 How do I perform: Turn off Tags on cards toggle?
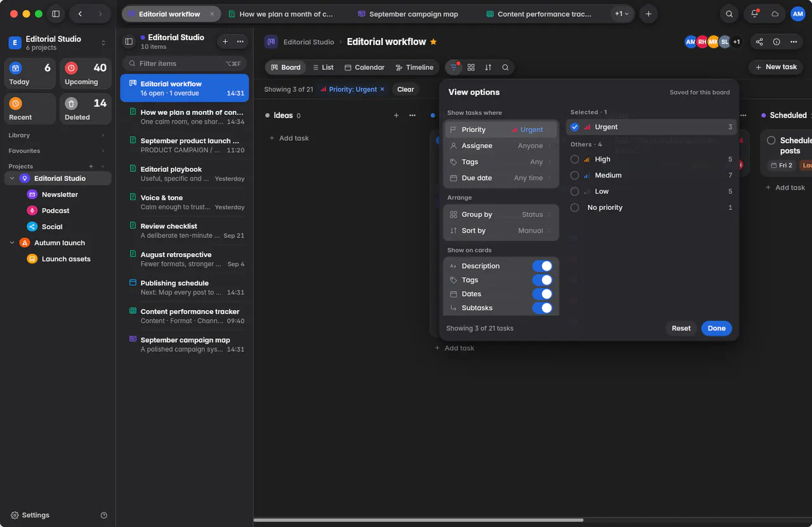pyautogui.click(x=542, y=280)
